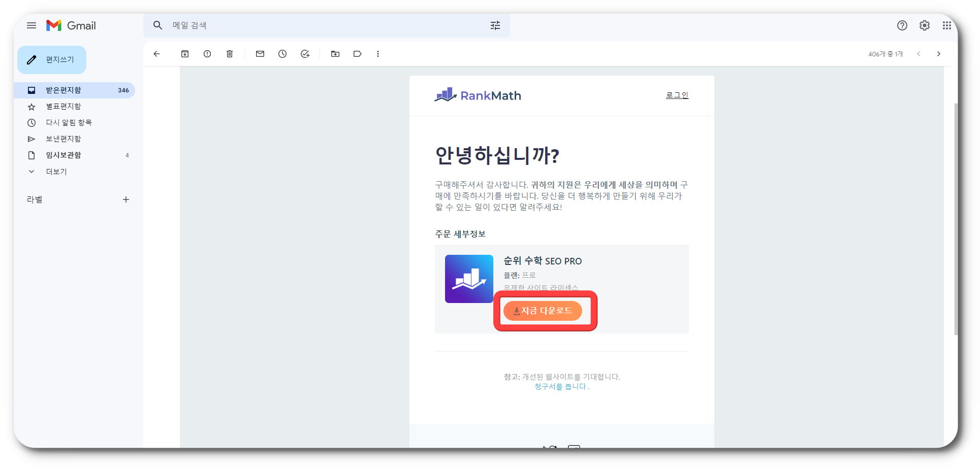Delete the RankMath email

[x=229, y=54]
